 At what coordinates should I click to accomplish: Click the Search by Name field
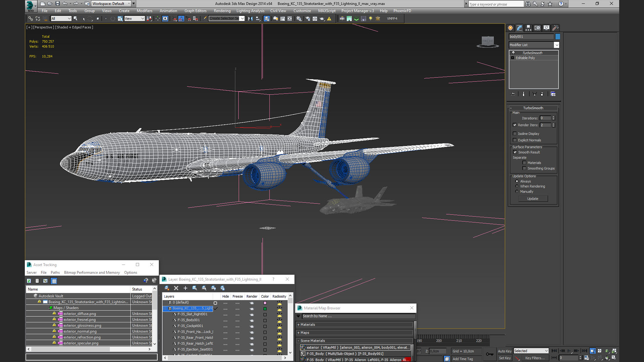tap(358, 316)
